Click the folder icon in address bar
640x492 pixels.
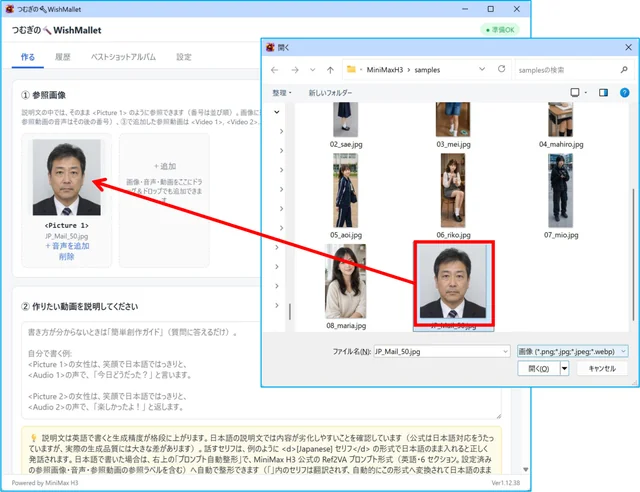(x=351, y=69)
